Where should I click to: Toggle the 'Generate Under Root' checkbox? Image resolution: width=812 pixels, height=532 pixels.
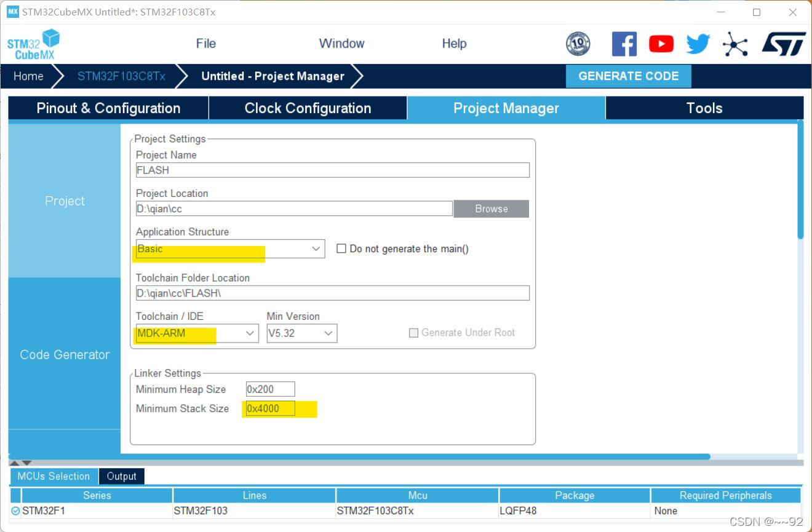click(x=413, y=332)
